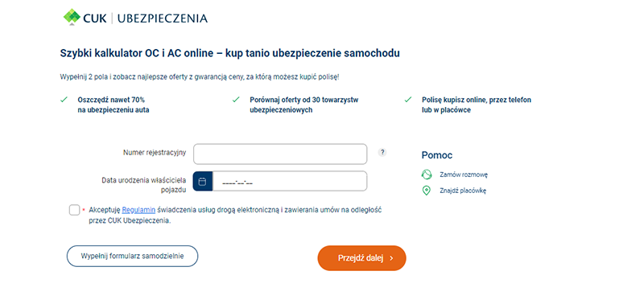
Task: Choose Wypełnij formularz samodzielnie button
Action: pos(132,256)
